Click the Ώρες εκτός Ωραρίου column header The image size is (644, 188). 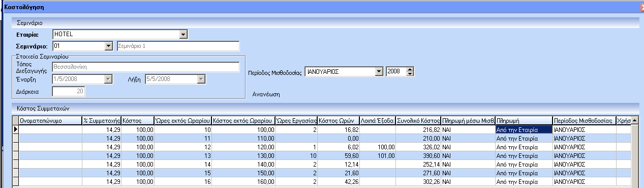pyautogui.click(x=182, y=121)
